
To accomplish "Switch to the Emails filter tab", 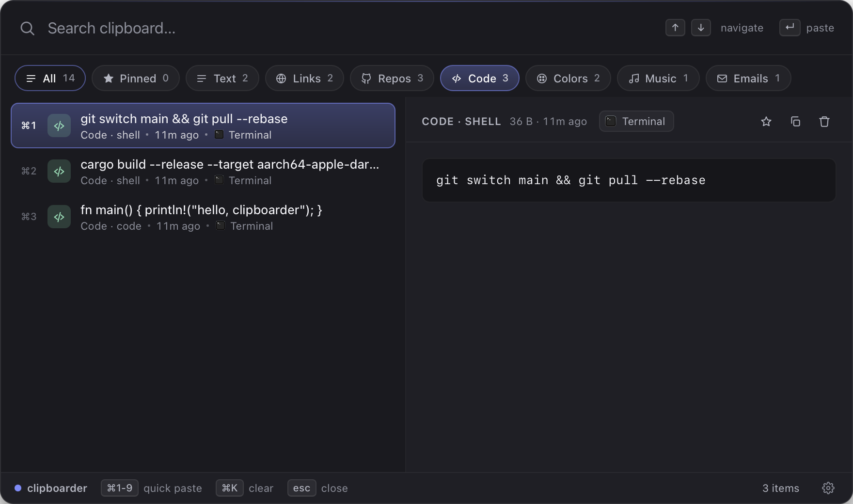I will (748, 78).
